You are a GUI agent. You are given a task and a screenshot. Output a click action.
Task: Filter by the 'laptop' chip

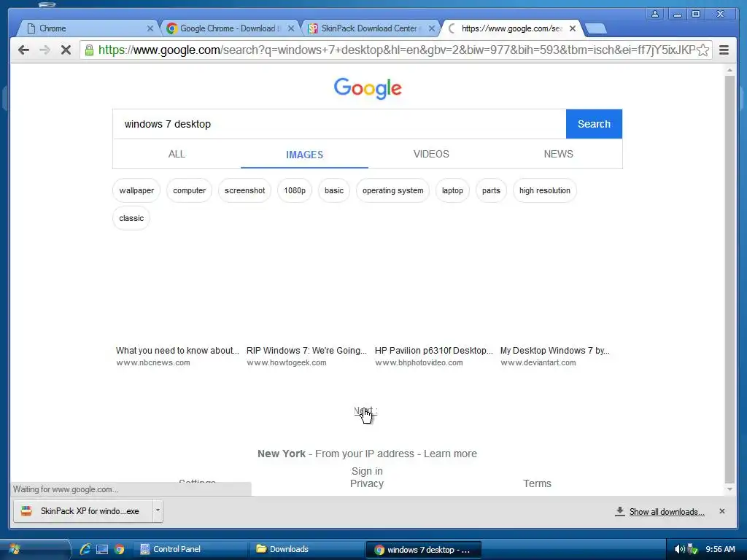pos(452,190)
